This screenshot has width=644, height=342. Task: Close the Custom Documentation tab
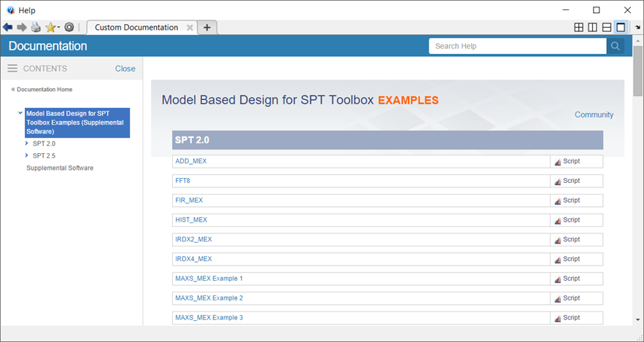[x=190, y=28]
